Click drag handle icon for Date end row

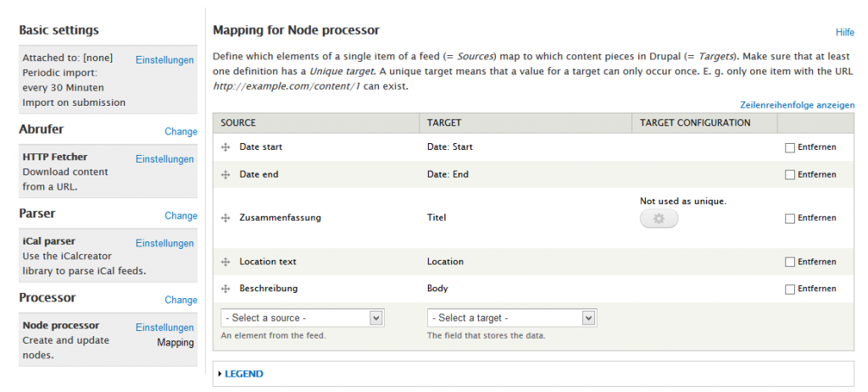tap(225, 174)
